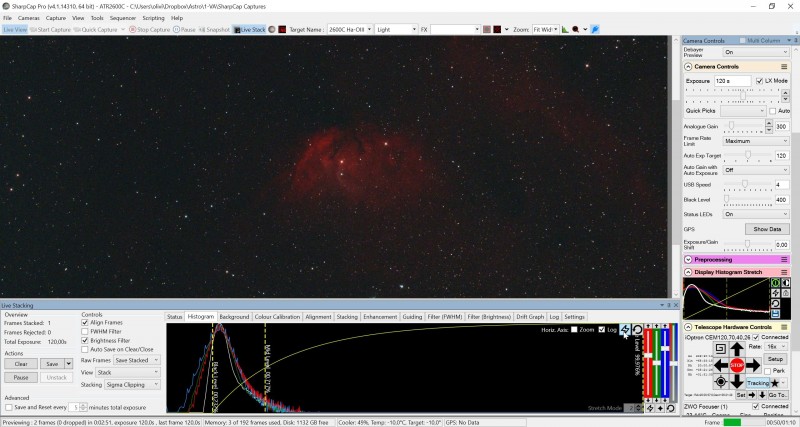Enable Auto Save on Clear/Close checkbox
The height and width of the screenshot is (427, 800).
(x=85, y=349)
